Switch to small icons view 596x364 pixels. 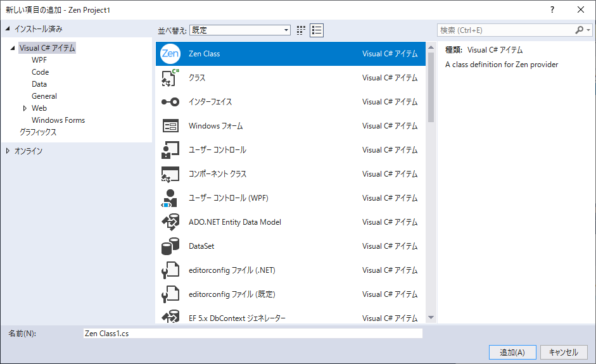click(301, 30)
